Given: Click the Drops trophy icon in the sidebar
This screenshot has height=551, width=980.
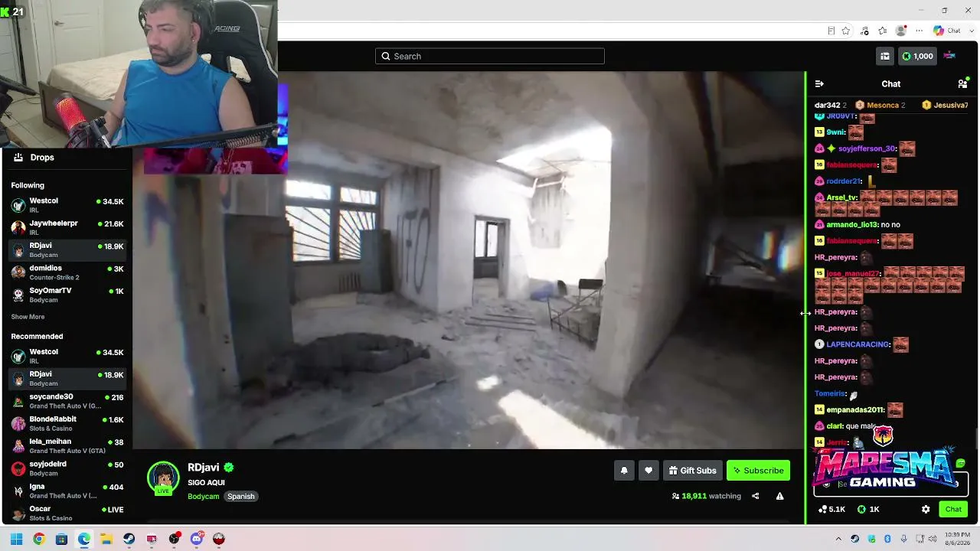Looking at the screenshot, I should [x=18, y=157].
